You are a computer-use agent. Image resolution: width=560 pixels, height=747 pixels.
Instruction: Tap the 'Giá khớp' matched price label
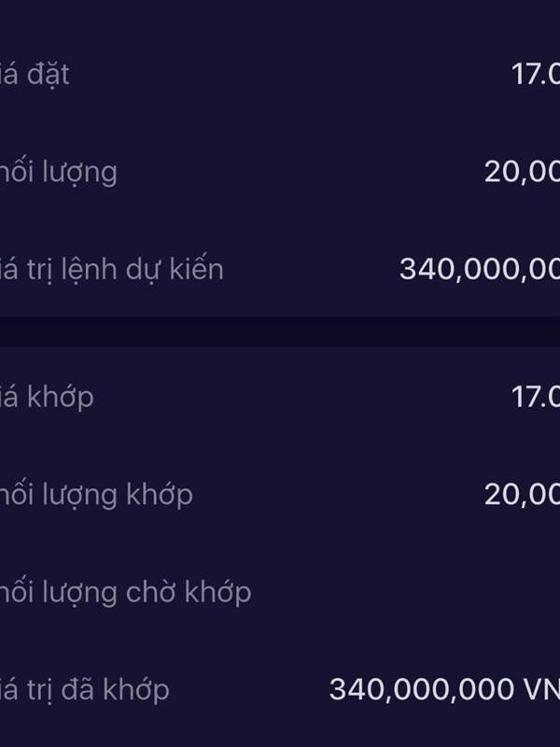(x=47, y=397)
